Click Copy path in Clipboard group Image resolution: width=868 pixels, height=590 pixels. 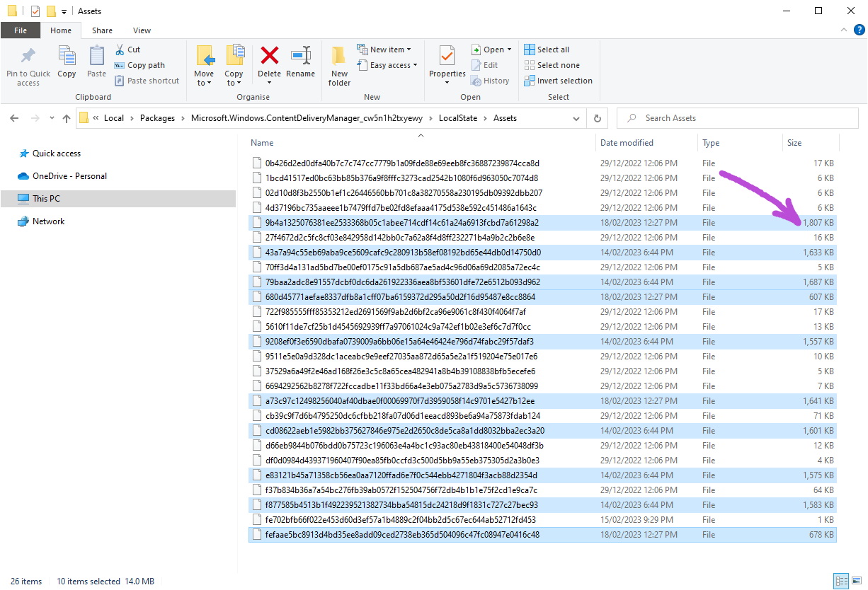click(139, 65)
